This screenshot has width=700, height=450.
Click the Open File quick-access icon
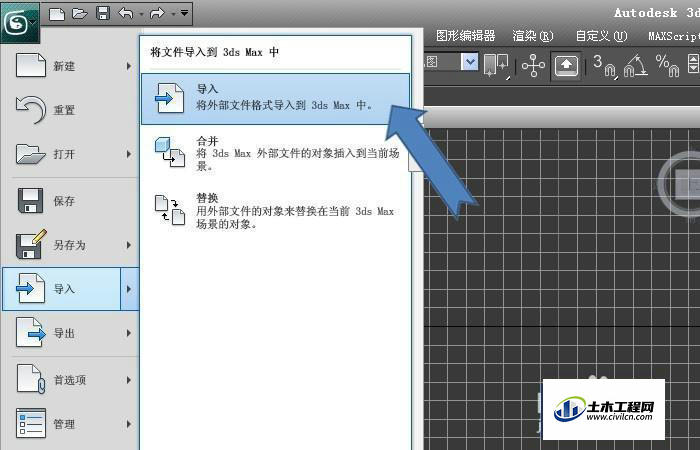click(x=80, y=13)
